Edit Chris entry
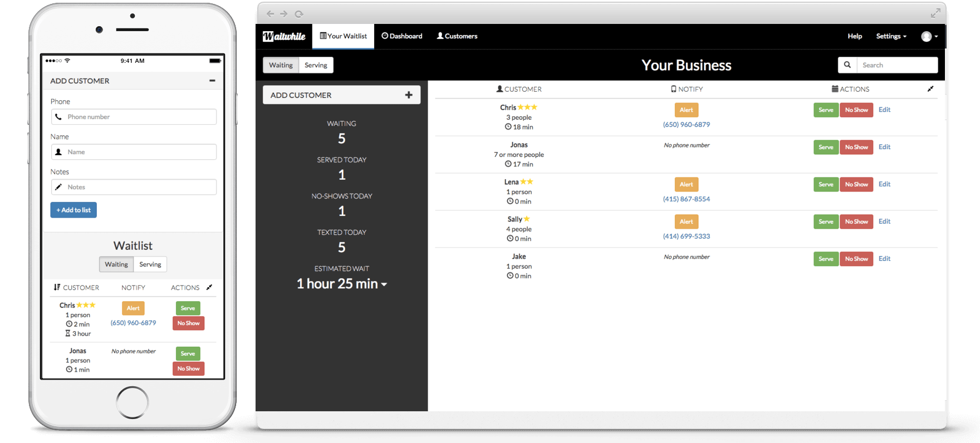This screenshot has width=980, height=443. point(884,110)
